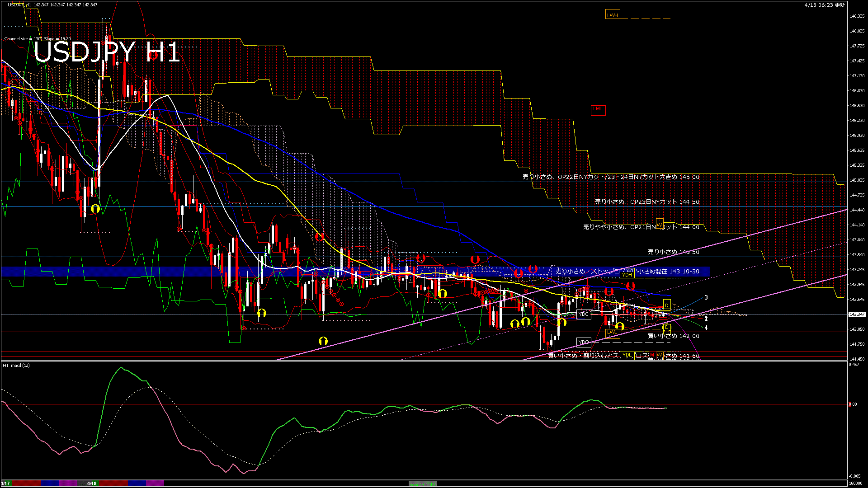Click the 4/18 date marker
868x488 pixels.
click(92, 483)
